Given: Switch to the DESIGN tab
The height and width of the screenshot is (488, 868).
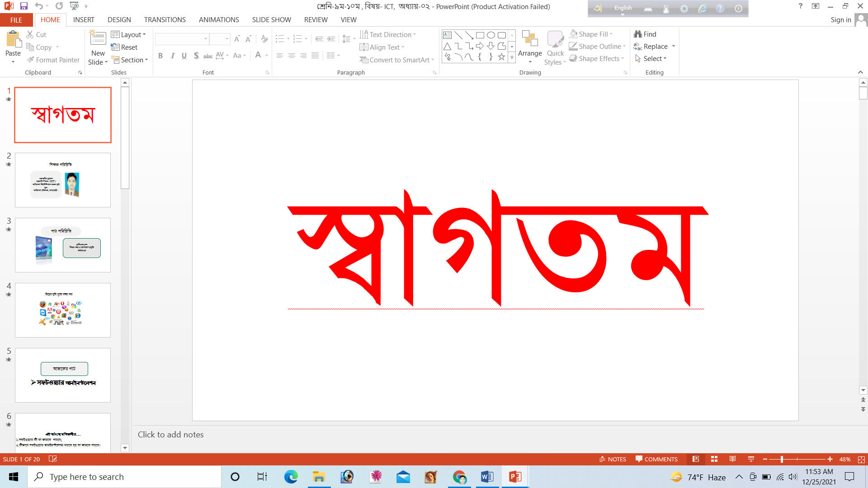Looking at the screenshot, I should point(119,20).
